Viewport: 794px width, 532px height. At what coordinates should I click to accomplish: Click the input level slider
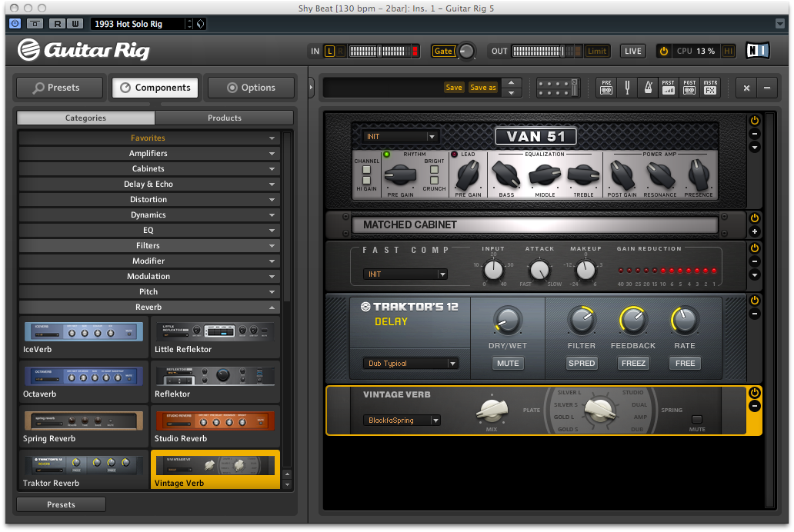(380, 52)
